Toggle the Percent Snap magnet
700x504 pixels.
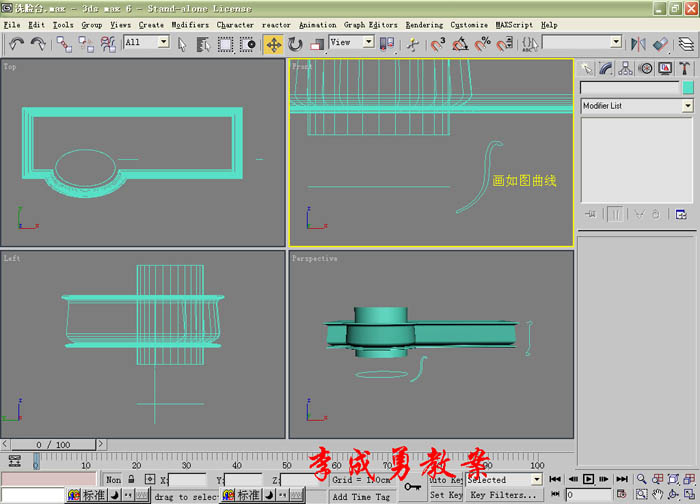483,44
